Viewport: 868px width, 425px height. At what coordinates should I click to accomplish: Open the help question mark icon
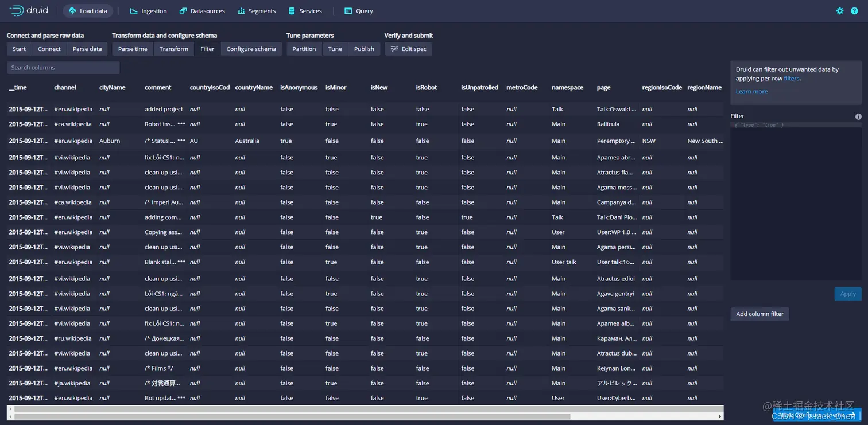pos(854,11)
